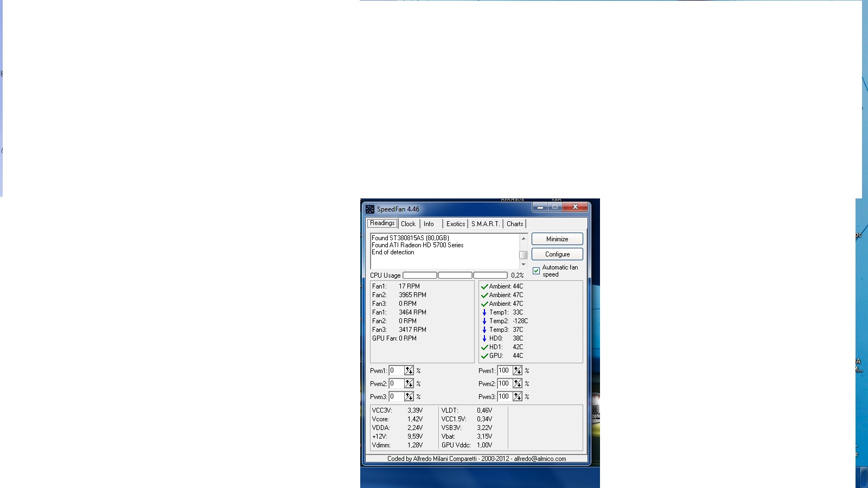This screenshot has height=488, width=868.
Task: Close the SpeedFan window
Action: point(575,207)
